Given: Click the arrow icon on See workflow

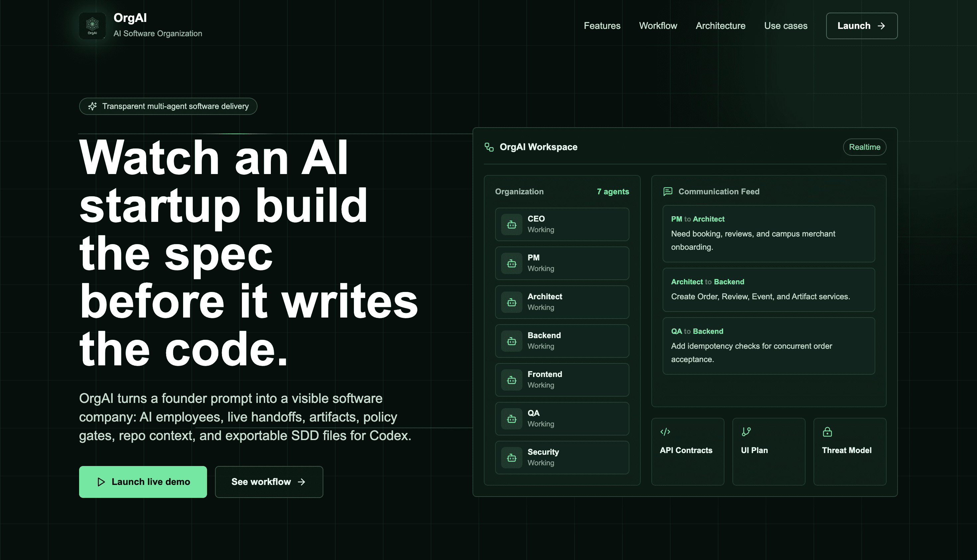Looking at the screenshot, I should coord(302,482).
